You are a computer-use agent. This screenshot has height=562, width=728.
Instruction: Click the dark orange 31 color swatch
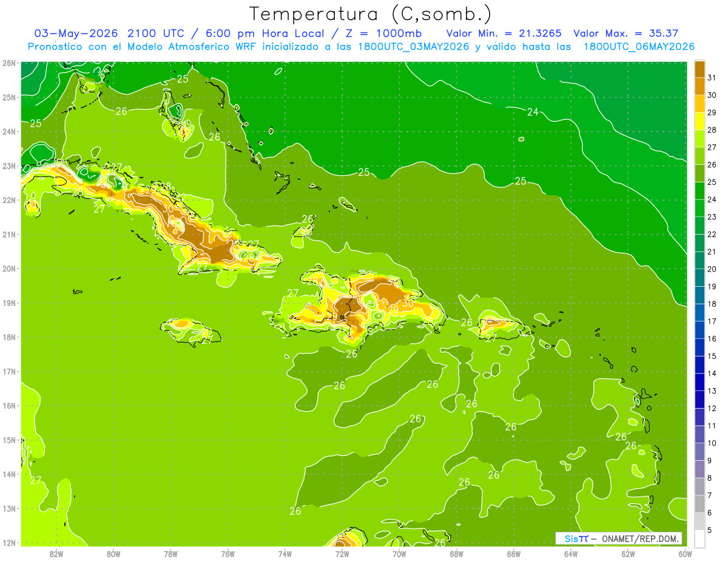pos(699,69)
